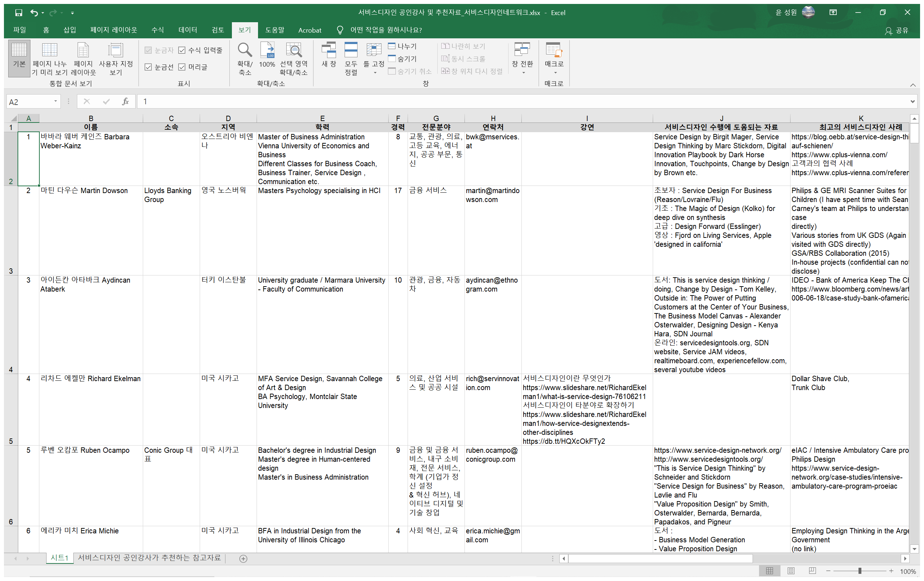Click the Insert Function fx icon

(x=125, y=101)
